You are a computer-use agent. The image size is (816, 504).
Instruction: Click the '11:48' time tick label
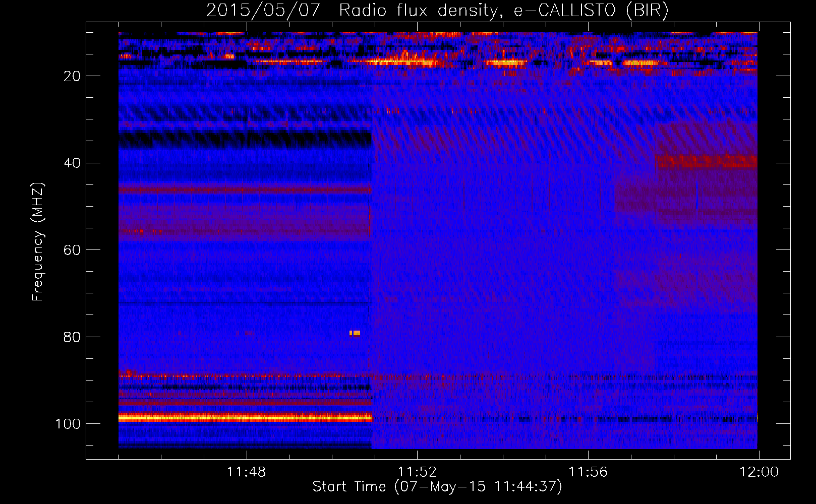pyautogui.click(x=246, y=472)
